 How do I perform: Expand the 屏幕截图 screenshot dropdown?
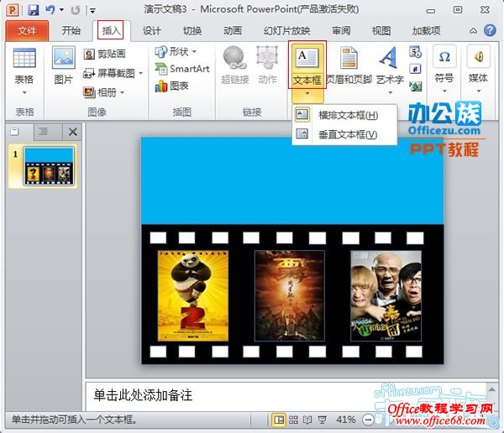140,73
